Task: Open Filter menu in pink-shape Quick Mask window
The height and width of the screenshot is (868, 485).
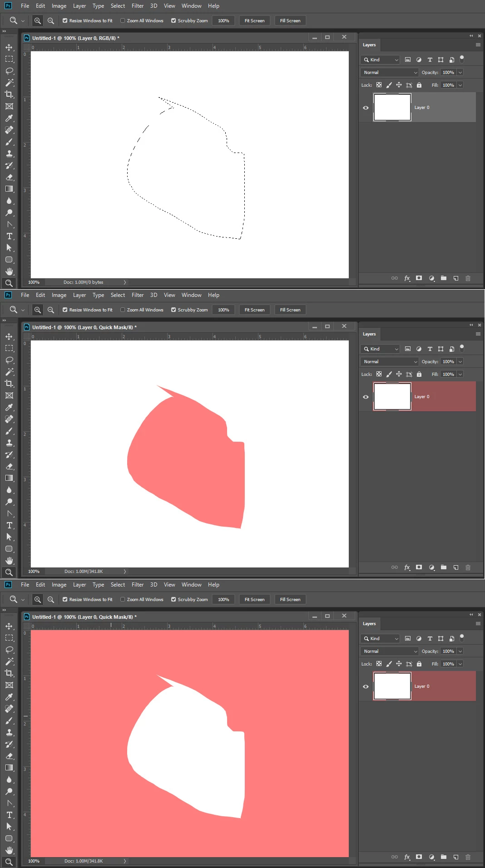Action: (x=138, y=295)
